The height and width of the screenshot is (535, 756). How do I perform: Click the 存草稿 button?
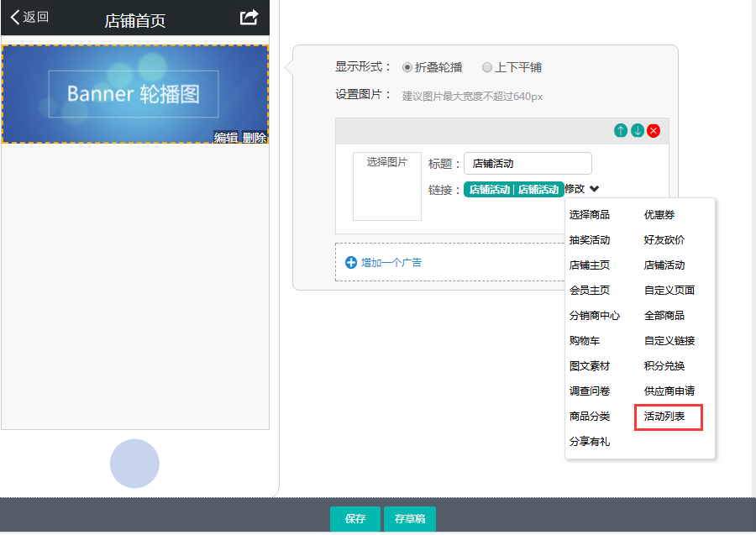click(x=410, y=519)
